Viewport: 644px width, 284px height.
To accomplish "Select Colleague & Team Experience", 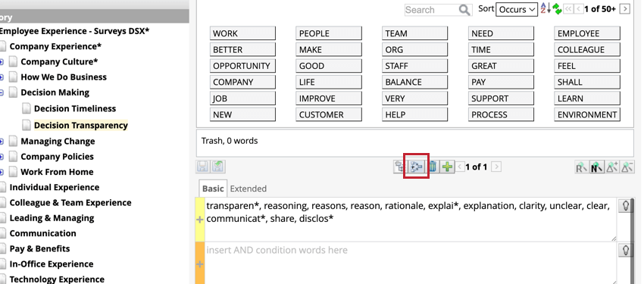I will 70,203.
